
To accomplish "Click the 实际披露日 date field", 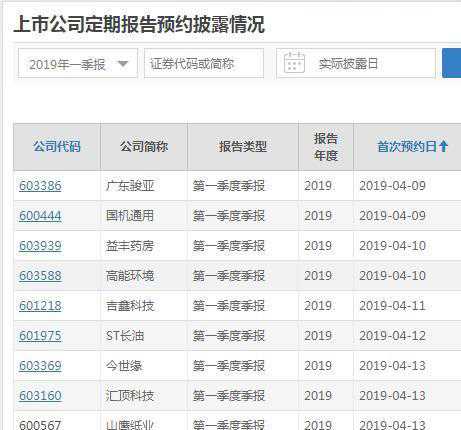I will (356, 63).
